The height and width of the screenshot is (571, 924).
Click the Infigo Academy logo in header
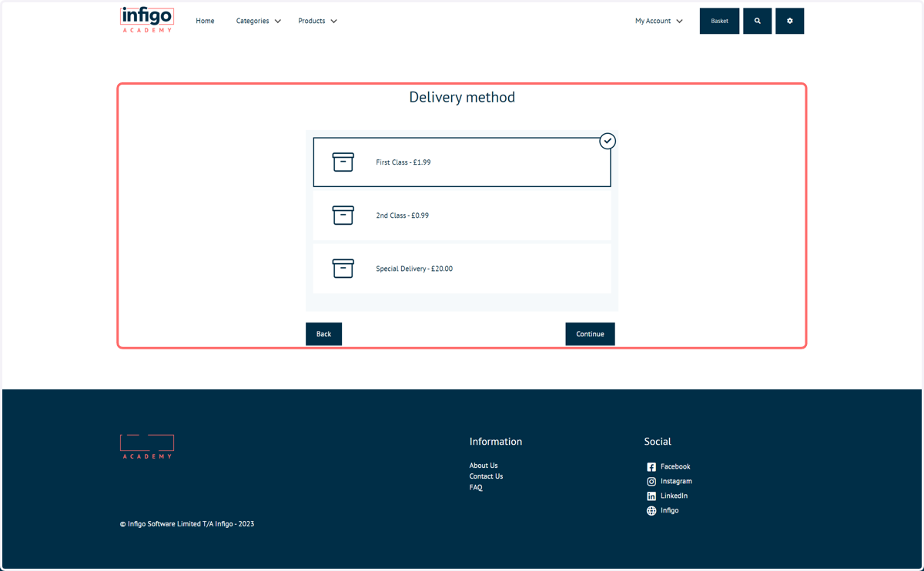tap(147, 20)
